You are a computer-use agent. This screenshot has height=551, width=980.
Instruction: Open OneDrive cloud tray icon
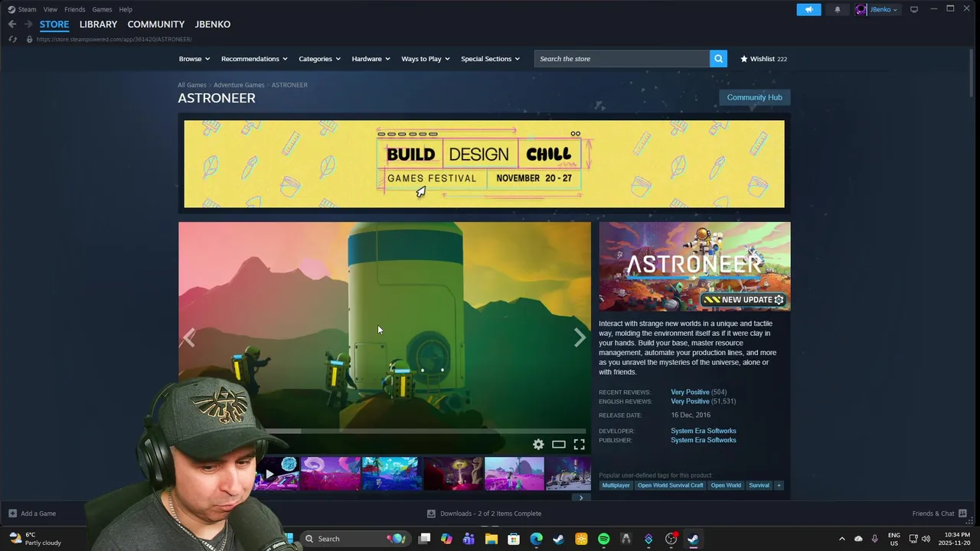tap(858, 539)
